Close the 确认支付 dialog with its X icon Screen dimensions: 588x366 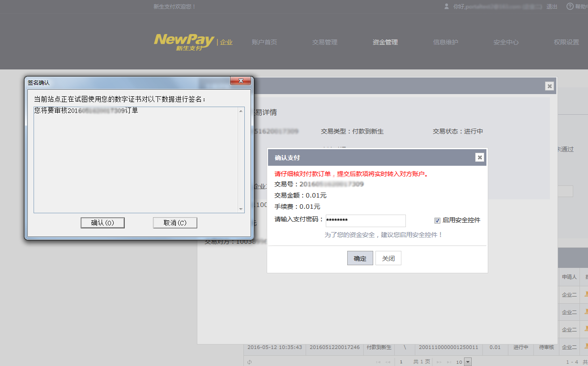(480, 157)
